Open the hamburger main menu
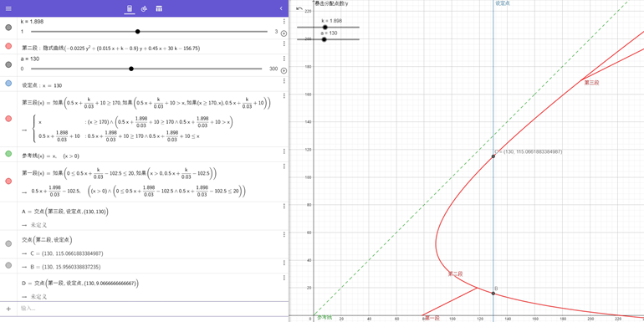Viewport: 644px width, 322px height. 8,8
